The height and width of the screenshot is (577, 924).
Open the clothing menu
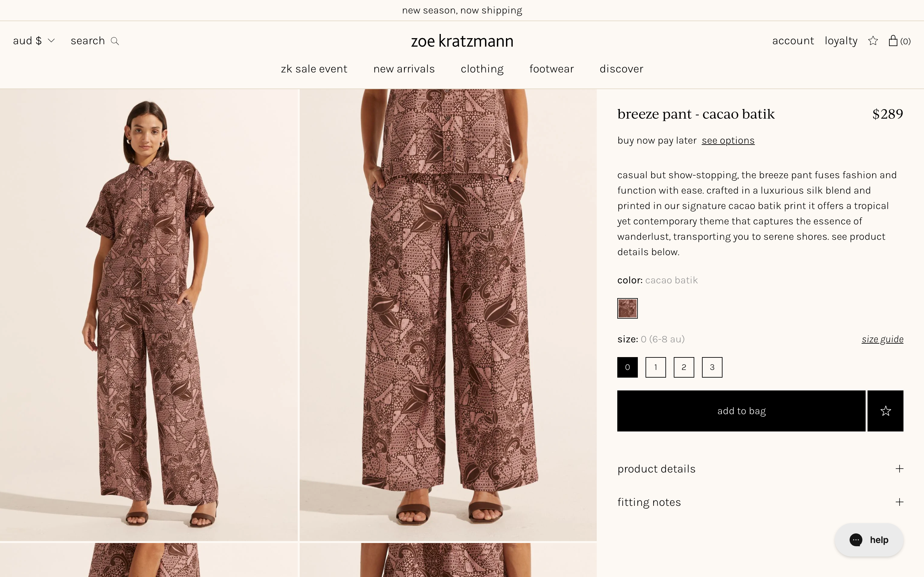(482, 69)
